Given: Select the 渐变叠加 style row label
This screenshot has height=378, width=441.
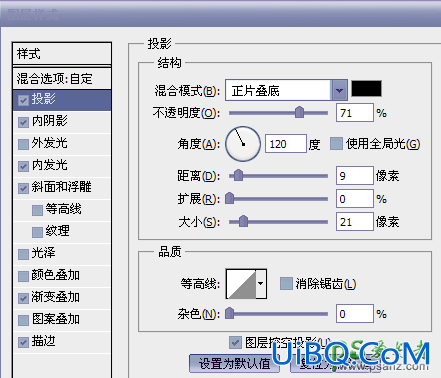Looking at the screenshot, I should coord(56,297).
